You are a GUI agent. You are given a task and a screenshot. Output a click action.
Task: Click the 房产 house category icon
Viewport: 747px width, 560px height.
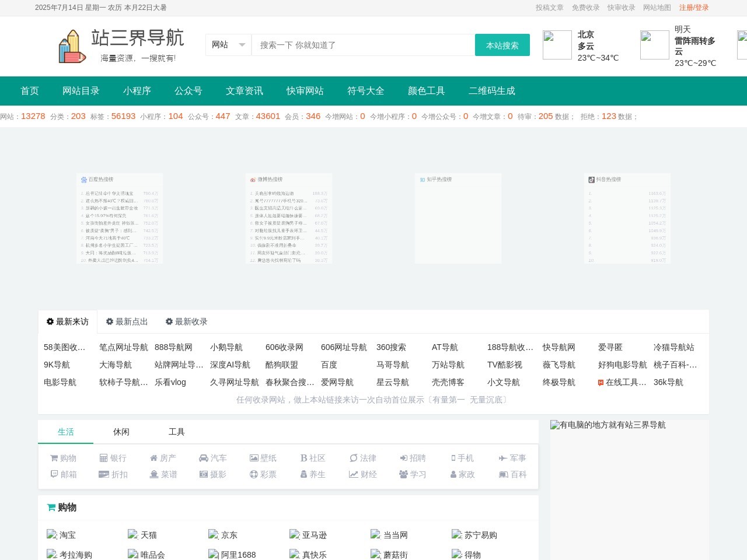click(x=153, y=458)
